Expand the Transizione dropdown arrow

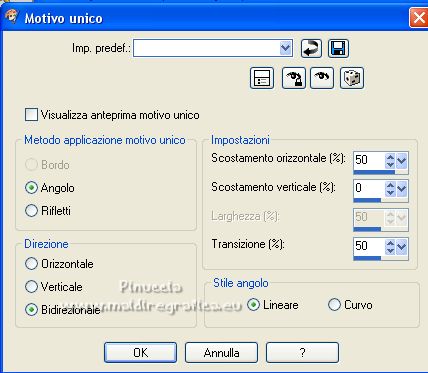tap(402, 247)
